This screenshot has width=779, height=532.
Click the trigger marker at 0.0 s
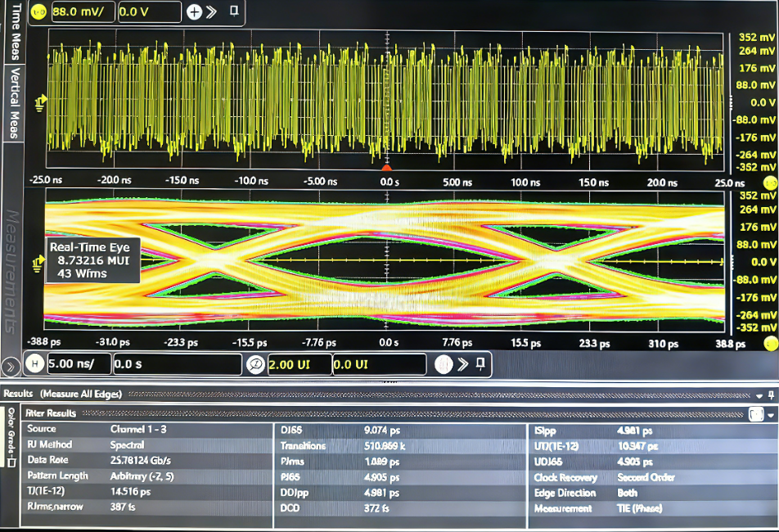[x=387, y=167]
